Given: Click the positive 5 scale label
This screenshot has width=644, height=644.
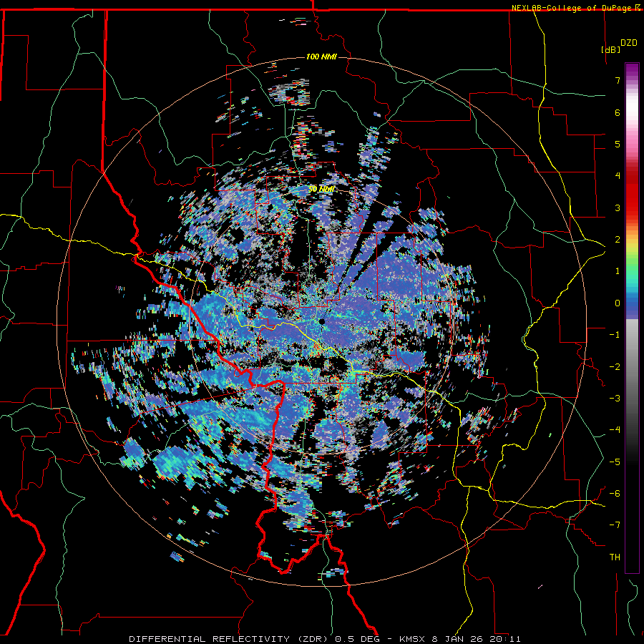Looking at the screenshot, I should click(x=618, y=144).
